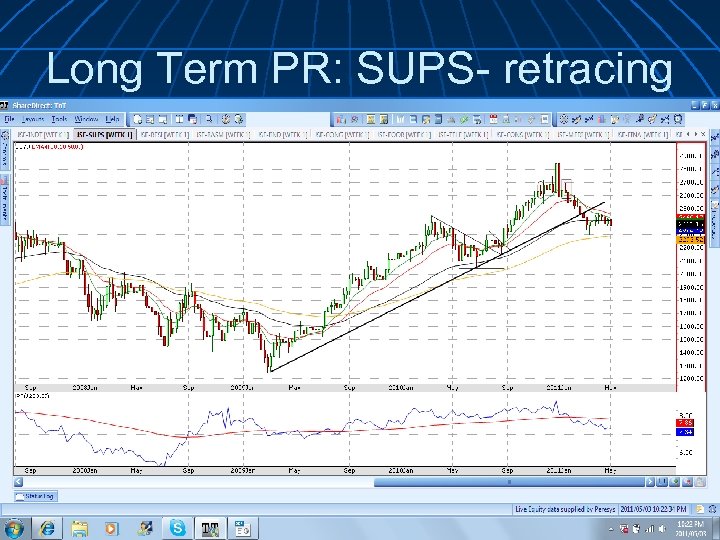The height and width of the screenshot is (540, 720).
Task: Click the tile windows side-by-side icon
Action: pyautogui.click(x=180, y=119)
